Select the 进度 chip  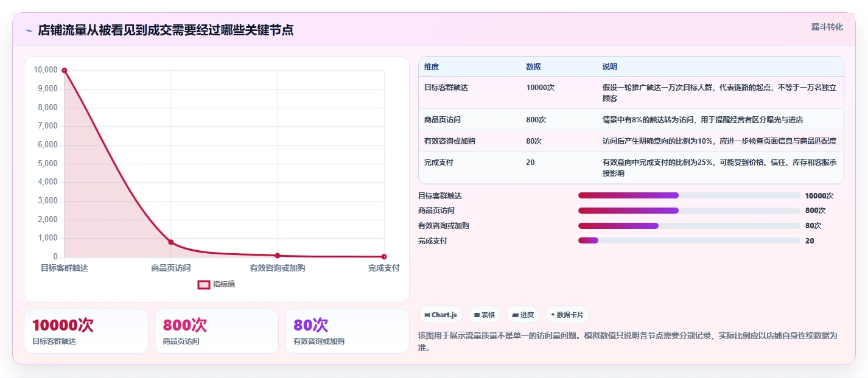(523, 315)
